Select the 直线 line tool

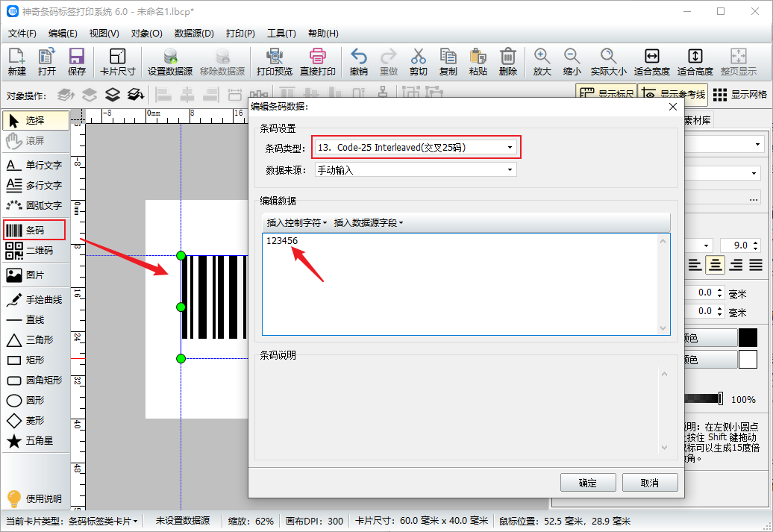click(36, 319)
